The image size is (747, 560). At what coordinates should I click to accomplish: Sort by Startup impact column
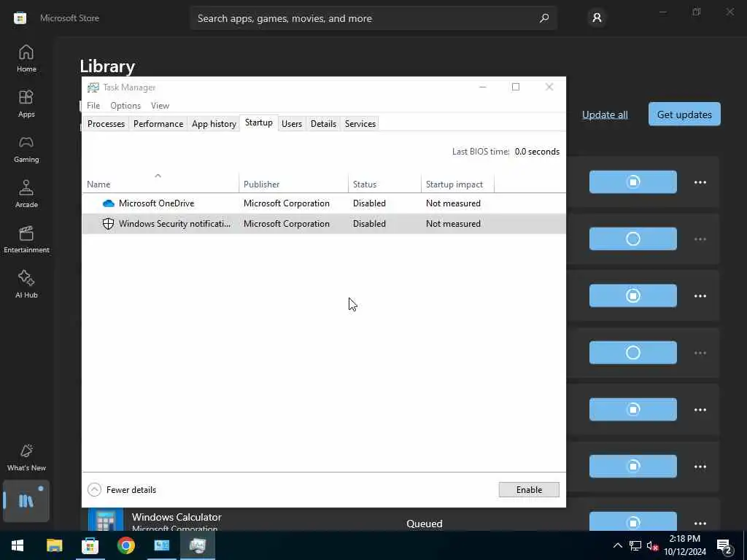[x=457, y=184]
